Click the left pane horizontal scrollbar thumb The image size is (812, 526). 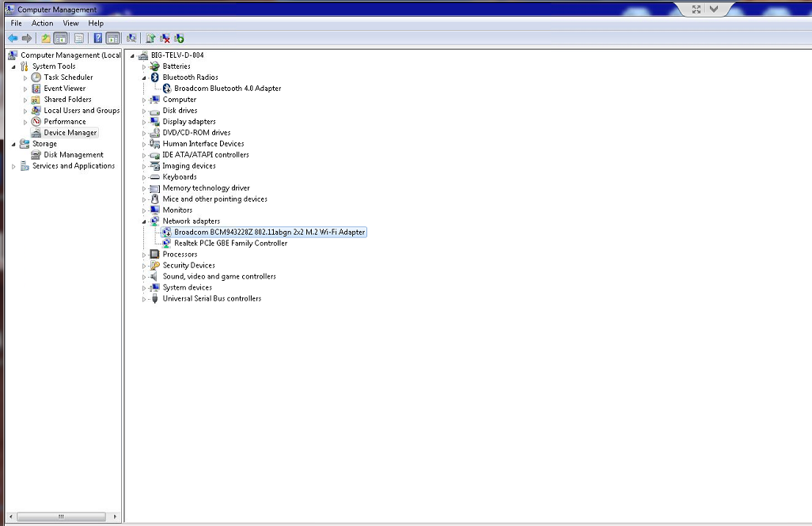[x=60, y=517]
